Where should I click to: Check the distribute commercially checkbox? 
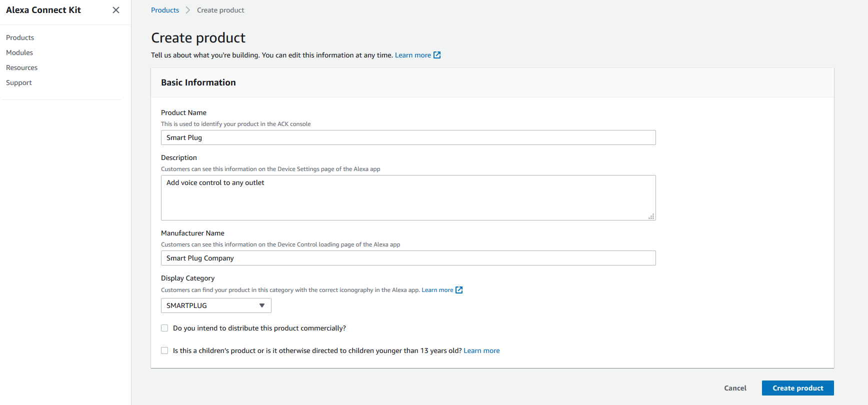click(164, 328)
